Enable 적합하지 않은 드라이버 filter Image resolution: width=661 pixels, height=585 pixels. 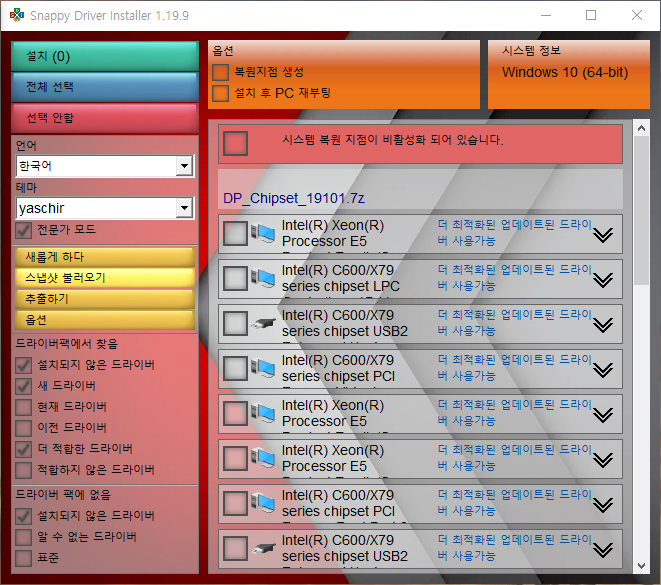24,470
